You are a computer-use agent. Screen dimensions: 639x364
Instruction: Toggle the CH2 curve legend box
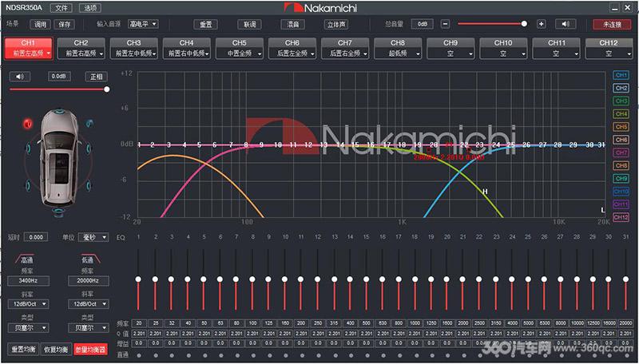coord(621,89)
